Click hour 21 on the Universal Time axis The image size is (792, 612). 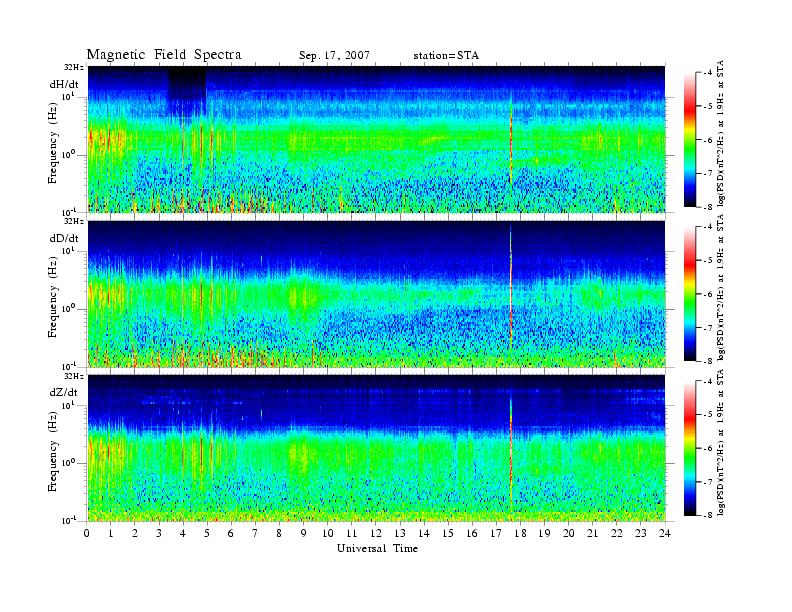[x=592, y=533]
